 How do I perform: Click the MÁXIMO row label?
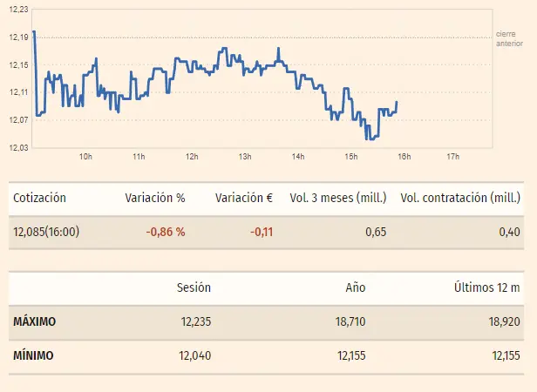coord(34,321)
